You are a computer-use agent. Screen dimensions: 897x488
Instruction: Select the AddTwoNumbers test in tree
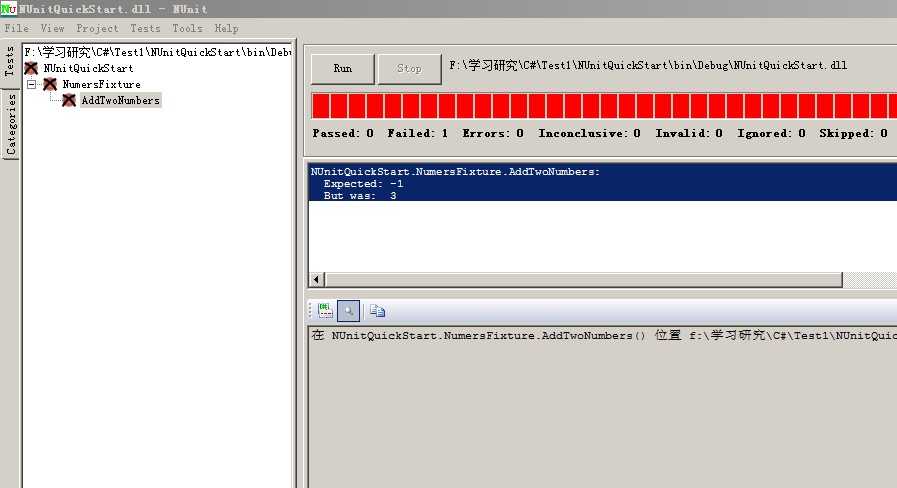[x=121, y=101]
